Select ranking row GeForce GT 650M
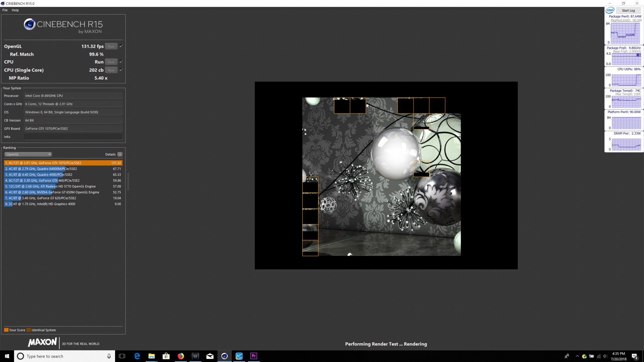Image resolution: width=644 pixels, height=362 pixels. coord(63,192)
